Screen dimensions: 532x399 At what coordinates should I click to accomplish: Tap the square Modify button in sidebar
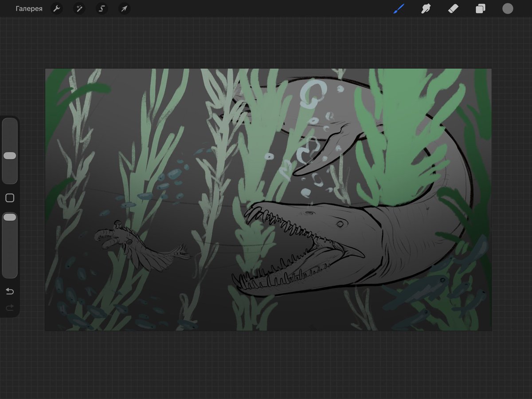point(10,198)
